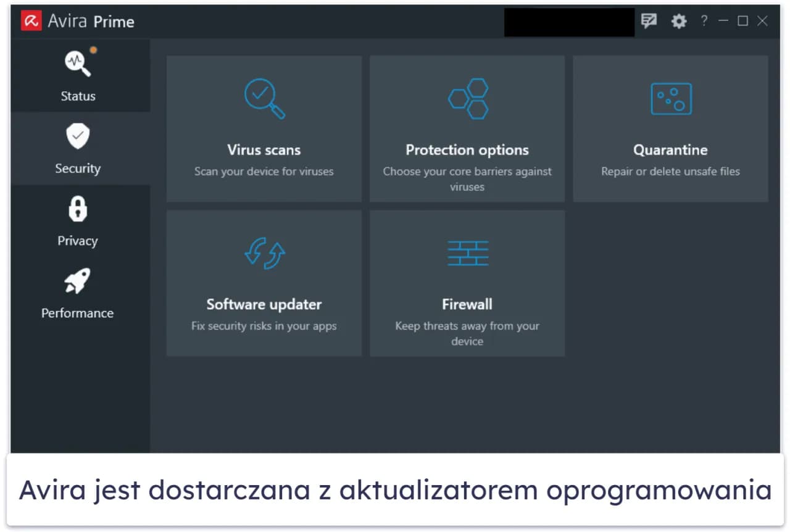Open the settings gear

point(678,21)
